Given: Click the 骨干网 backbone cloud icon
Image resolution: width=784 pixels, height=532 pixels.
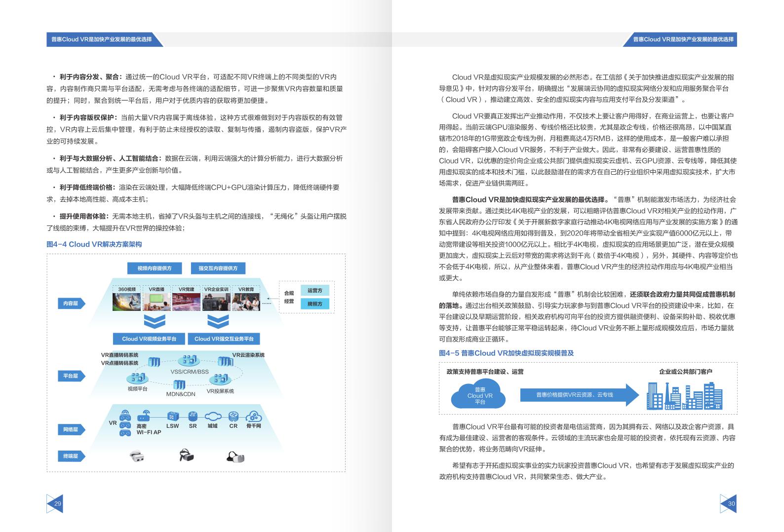Looking at the screenshot, I should (x=253, y=416).
